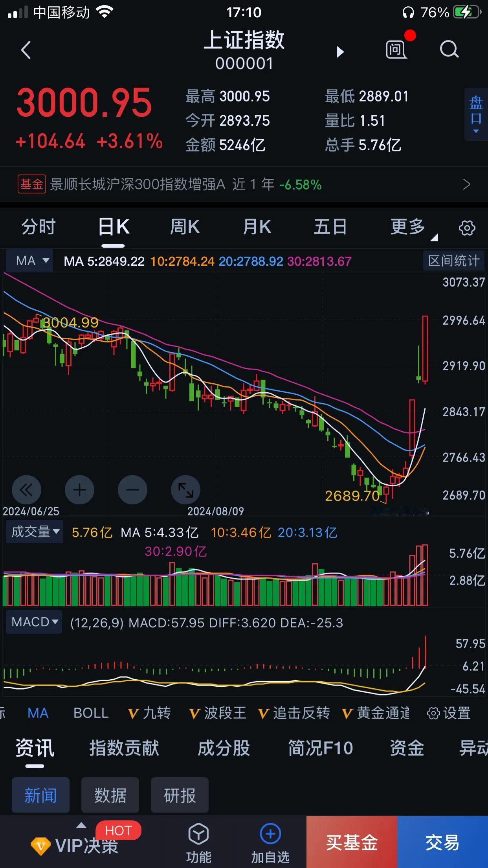Open 指数贡献 tab
The image size is (488, 868).
pos(124,748)
